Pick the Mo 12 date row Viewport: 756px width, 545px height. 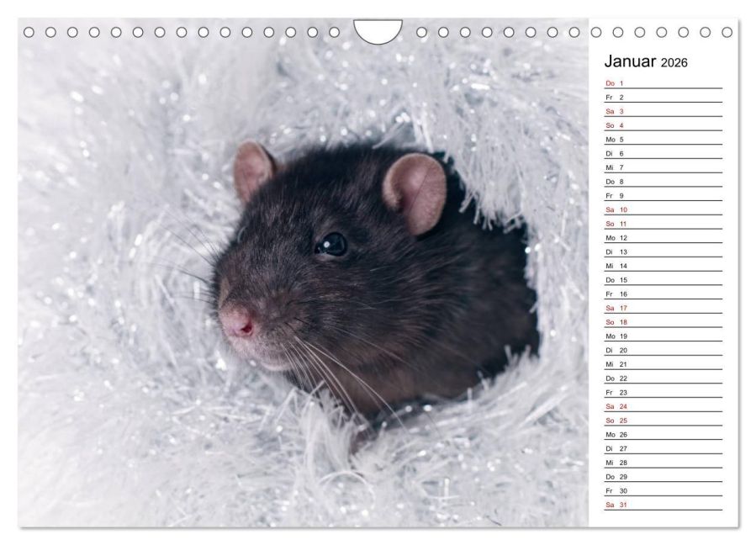tap(663, 238)
